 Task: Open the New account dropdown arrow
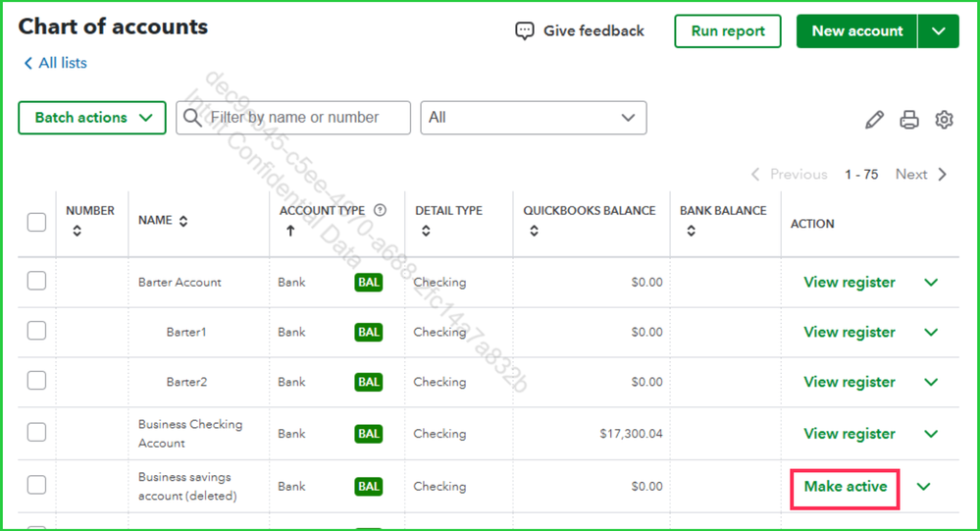pyautogui.click(x=938, y=31)
